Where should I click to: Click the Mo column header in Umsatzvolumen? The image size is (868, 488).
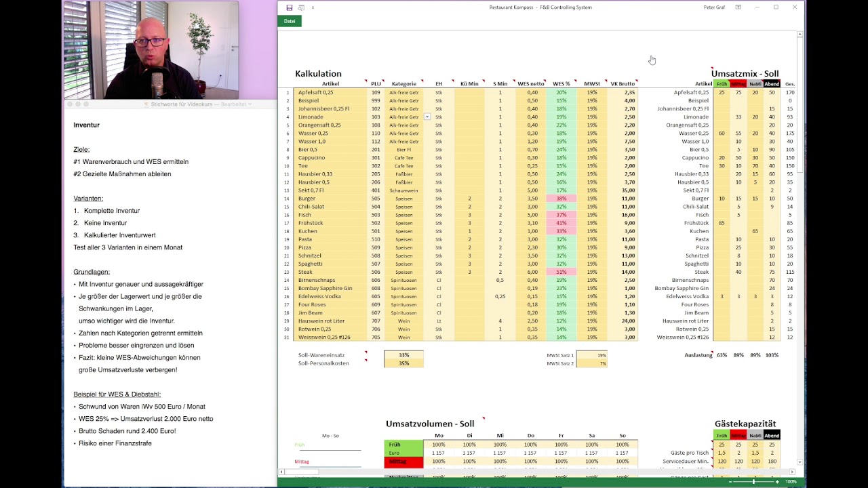(x=439, y=436)
